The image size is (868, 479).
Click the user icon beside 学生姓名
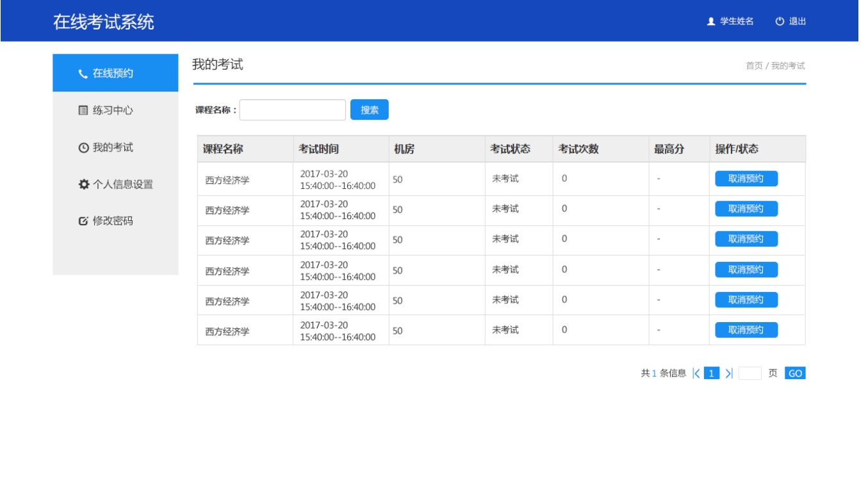click(x=710, y=21)
